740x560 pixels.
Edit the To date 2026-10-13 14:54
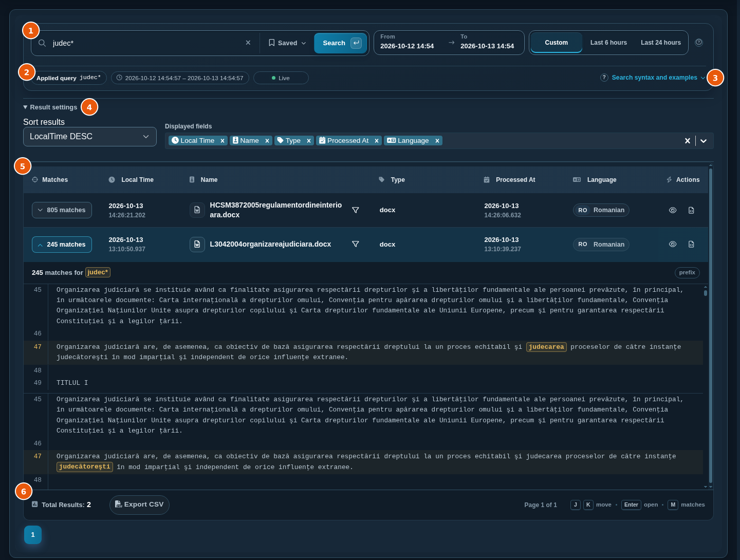(487, 46)
